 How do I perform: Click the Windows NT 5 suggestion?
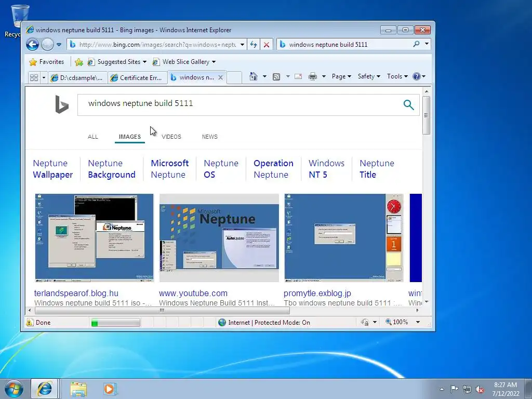[x=326, y=169]
